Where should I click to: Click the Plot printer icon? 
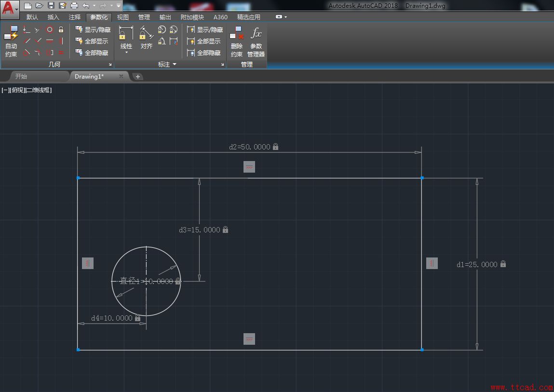(x=74, y=6)
